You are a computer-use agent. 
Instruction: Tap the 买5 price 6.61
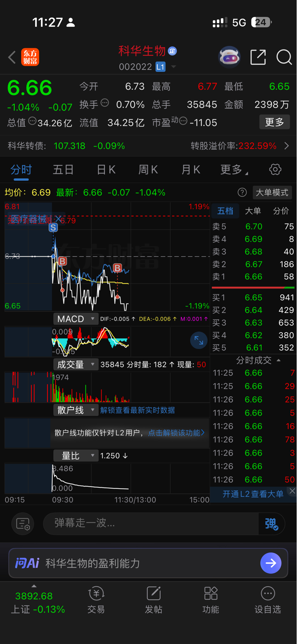[x=253, y=348]
